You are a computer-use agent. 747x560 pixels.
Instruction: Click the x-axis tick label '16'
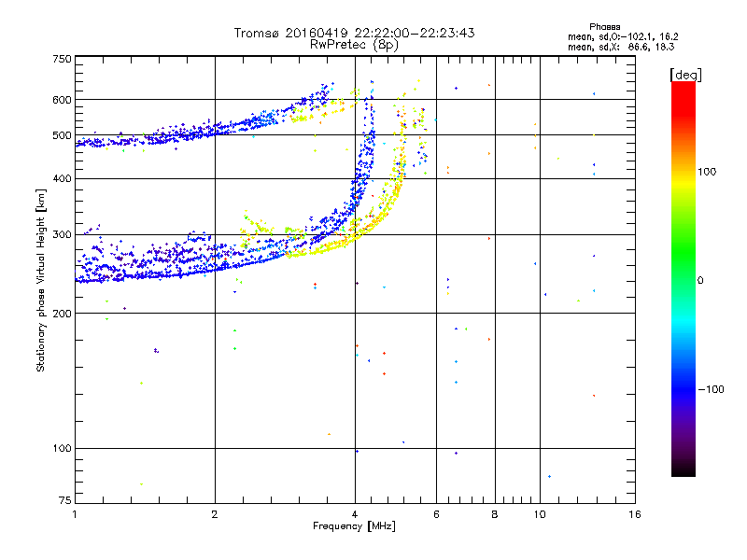[x=635, y=514]
